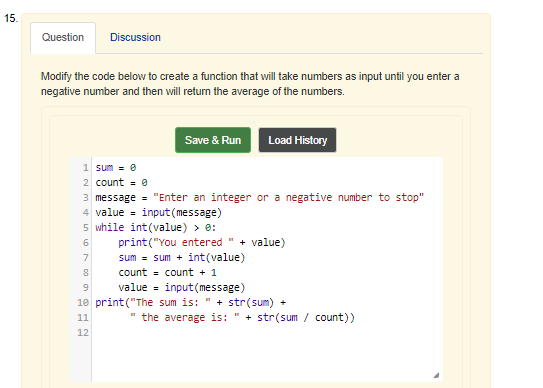Screen dimensions: 543x388
Task: Click line 'count = count + 1'
Action: pos(167,272)
